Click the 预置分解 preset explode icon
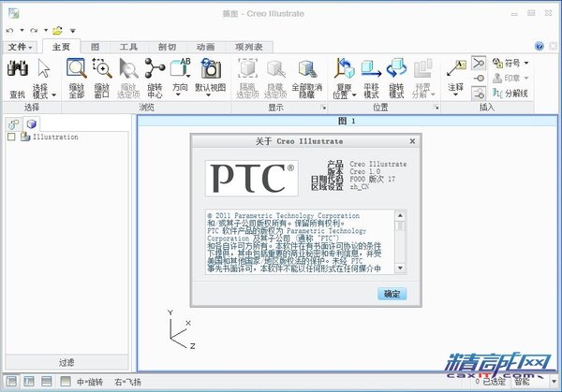The image size is (562, 392). [x=423, y=68]
